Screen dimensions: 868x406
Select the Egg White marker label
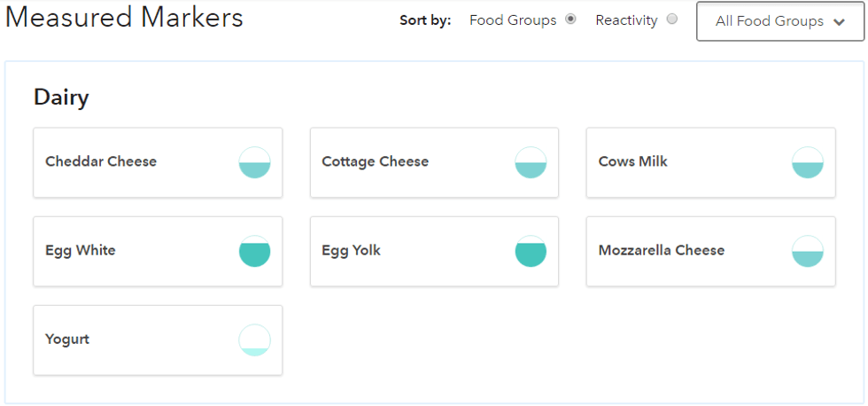81,251
